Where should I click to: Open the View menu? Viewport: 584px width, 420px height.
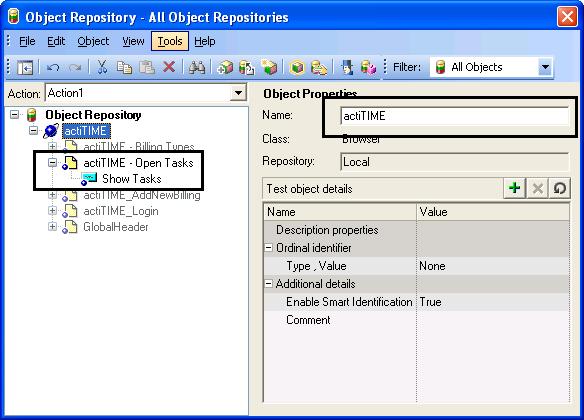coord(133,41)
